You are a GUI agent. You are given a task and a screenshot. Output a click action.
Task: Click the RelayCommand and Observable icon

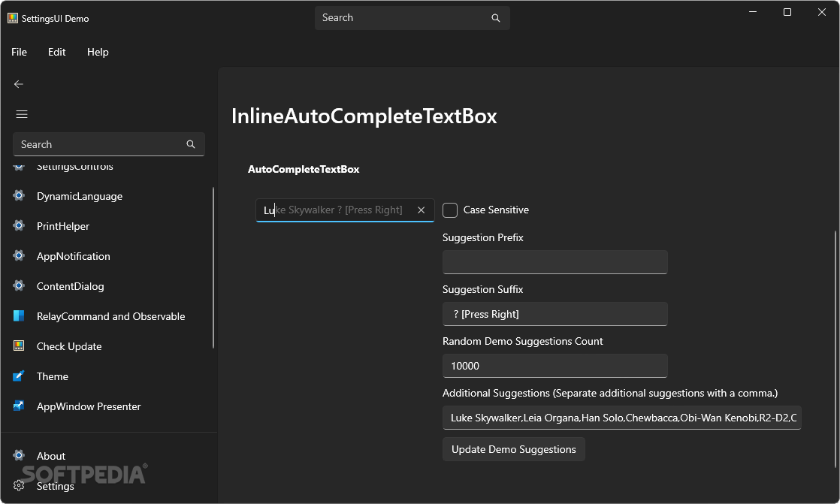click(19, 315)
